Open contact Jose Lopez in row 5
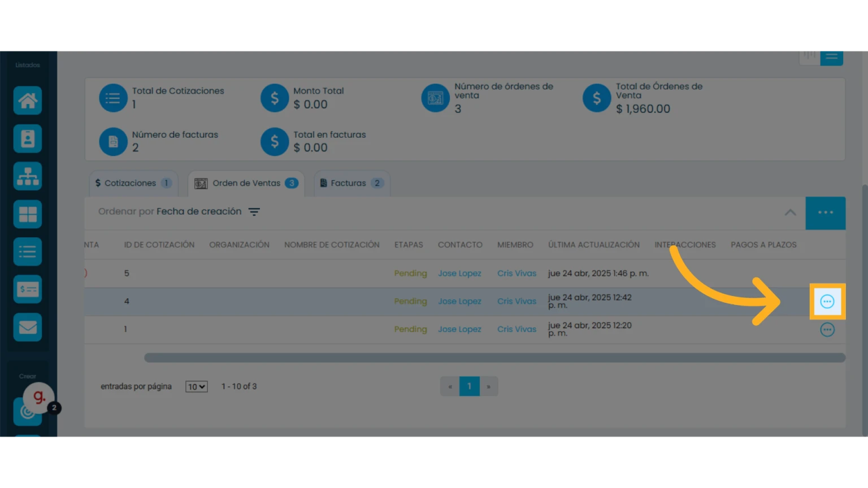This screenshot has height=488, width=868. [x=459, y=273]
